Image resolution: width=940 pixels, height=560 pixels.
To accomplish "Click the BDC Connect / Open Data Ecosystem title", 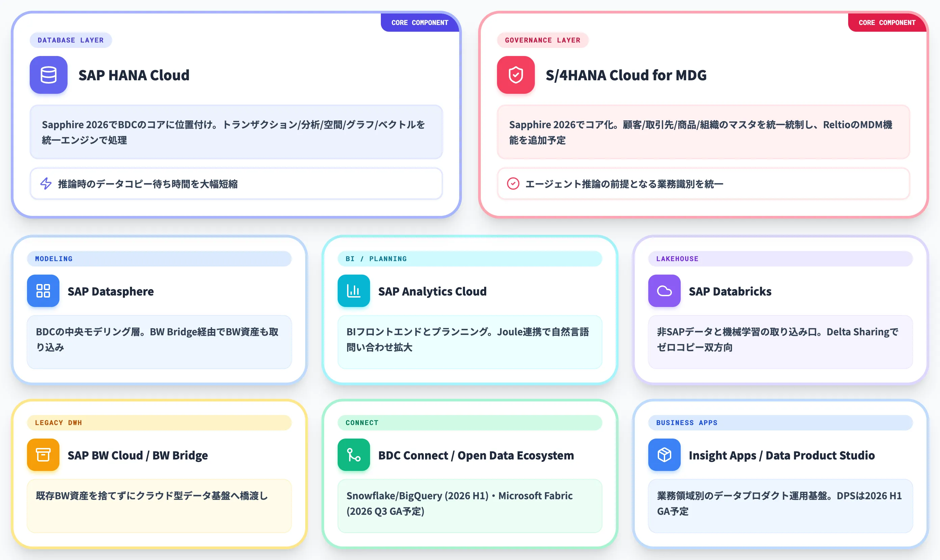I will click(476, 455).
